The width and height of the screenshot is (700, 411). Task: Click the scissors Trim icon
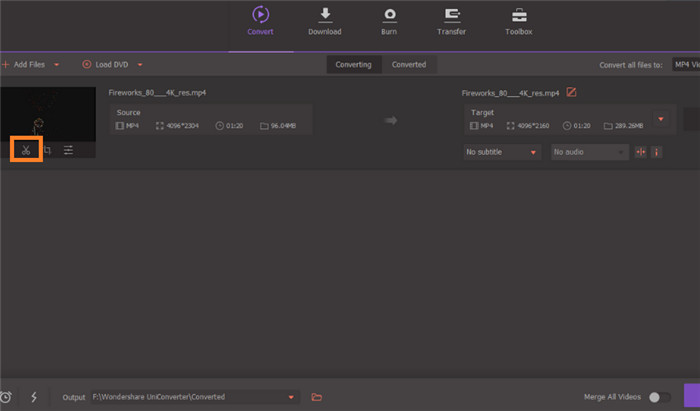[26, 150]
